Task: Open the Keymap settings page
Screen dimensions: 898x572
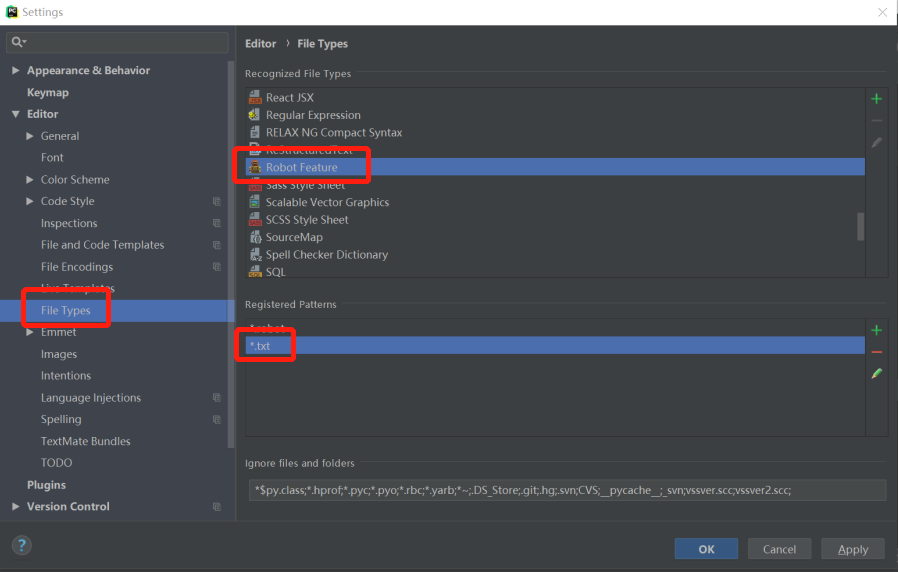Action: [48, 93]
